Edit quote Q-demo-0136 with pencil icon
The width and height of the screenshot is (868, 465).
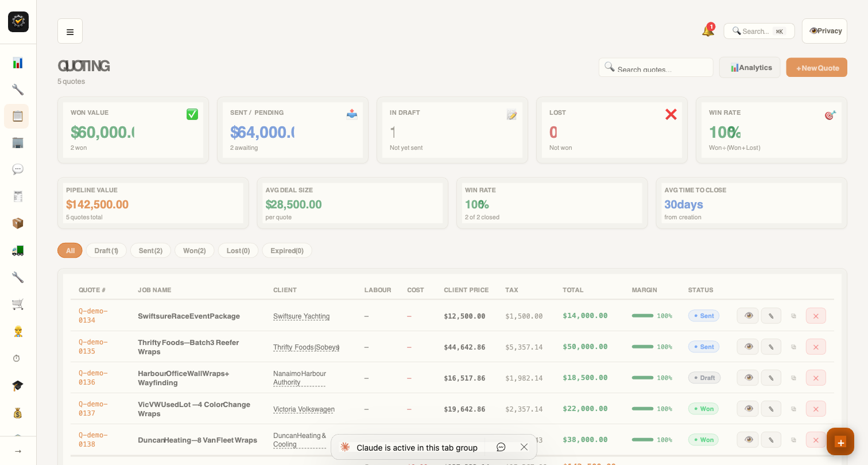pos(771,378)
